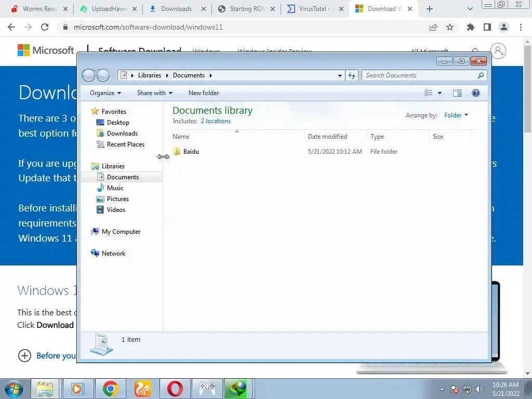
Task: Open Chrome three-dot menu
Action: 521,27
